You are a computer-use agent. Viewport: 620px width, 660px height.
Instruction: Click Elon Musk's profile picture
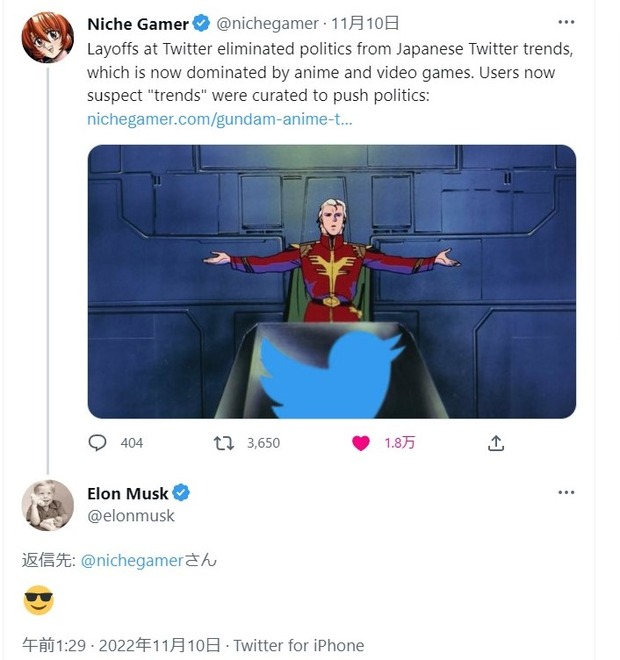(48, 505)
